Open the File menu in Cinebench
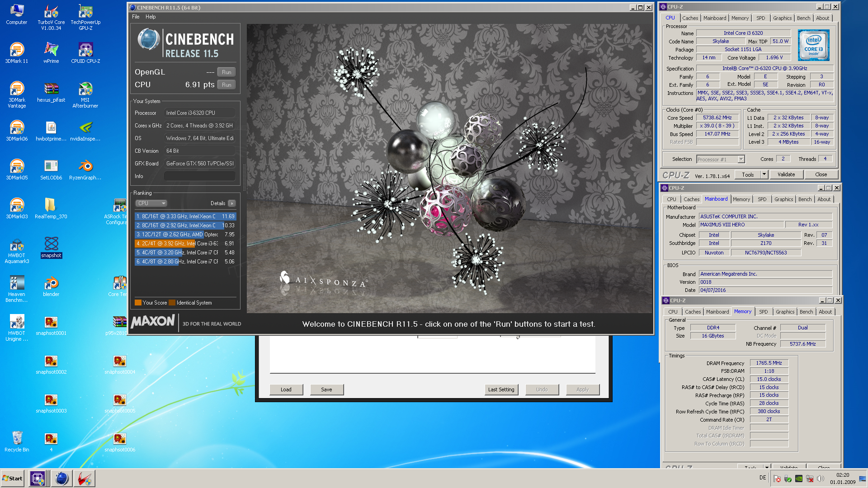 136,17
